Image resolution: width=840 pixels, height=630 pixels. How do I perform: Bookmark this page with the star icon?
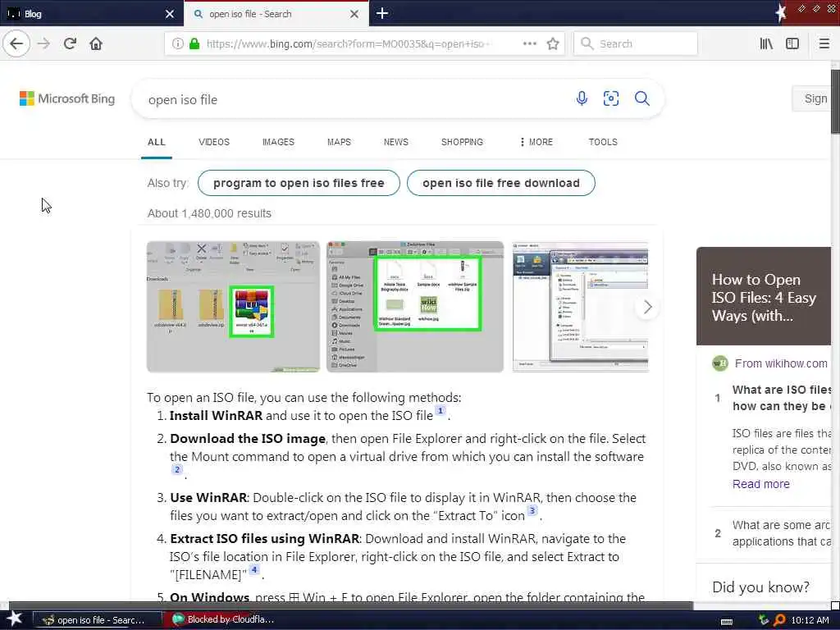553,43
